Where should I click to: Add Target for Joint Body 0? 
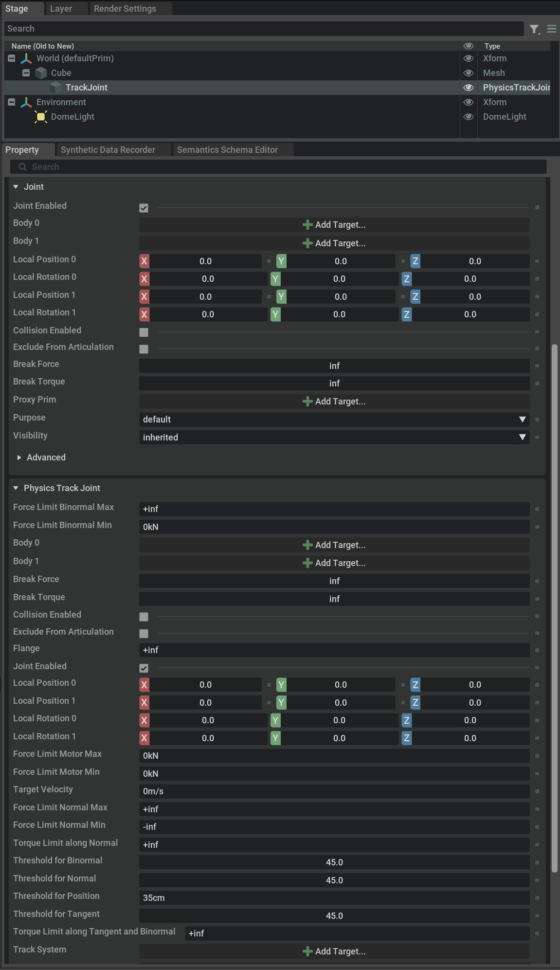tap(334, 225)
